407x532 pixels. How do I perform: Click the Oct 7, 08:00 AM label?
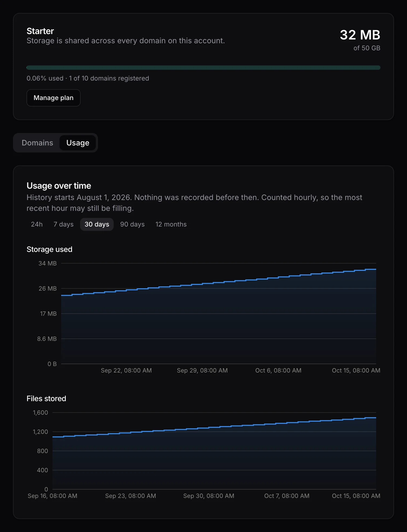tap(287, 496)
